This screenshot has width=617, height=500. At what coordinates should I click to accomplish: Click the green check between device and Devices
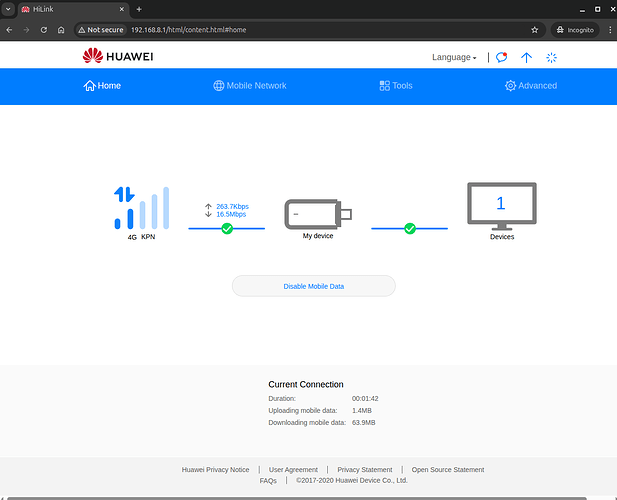(410, 229)
